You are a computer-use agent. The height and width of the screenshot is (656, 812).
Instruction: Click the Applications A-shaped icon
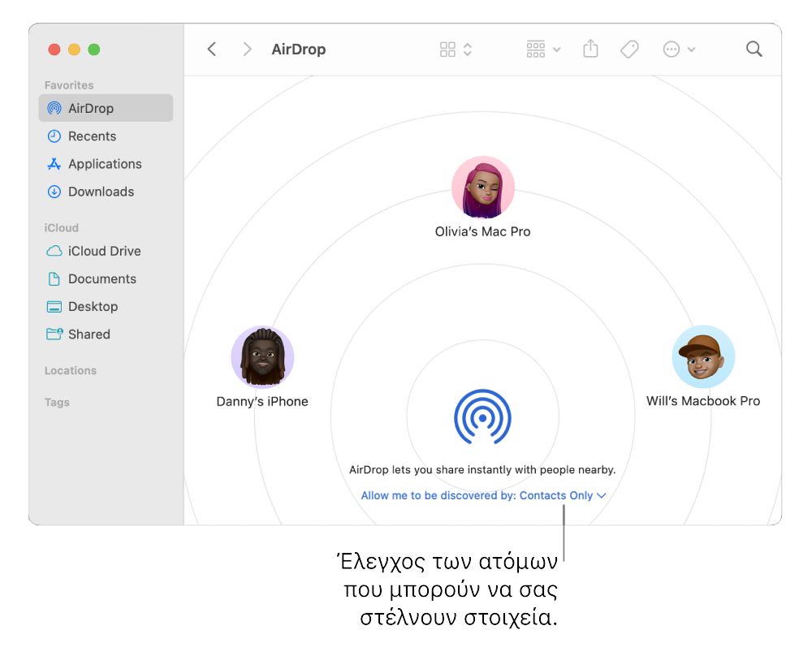coord(54,164)
